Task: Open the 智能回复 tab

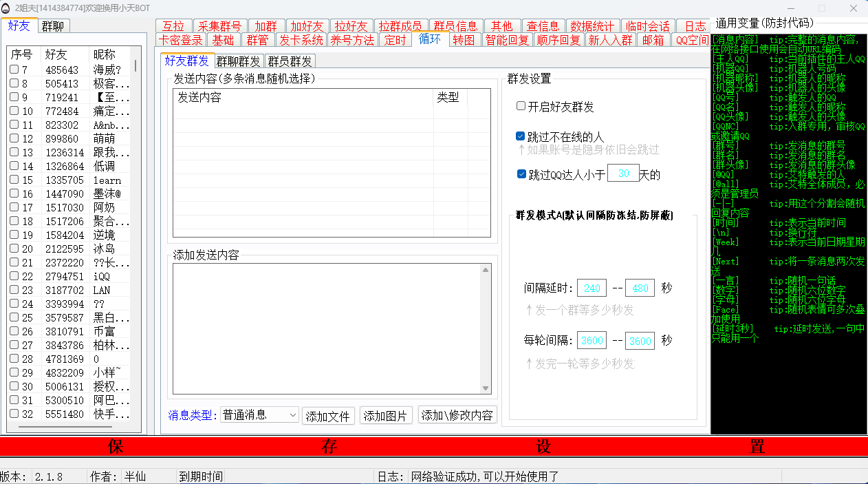Action: coord(507,40)
